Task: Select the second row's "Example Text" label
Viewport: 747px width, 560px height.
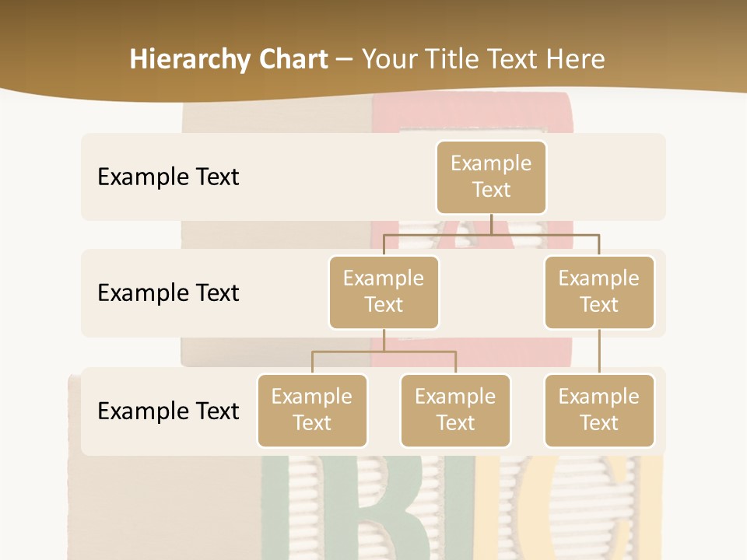Action: coord(168,293)
